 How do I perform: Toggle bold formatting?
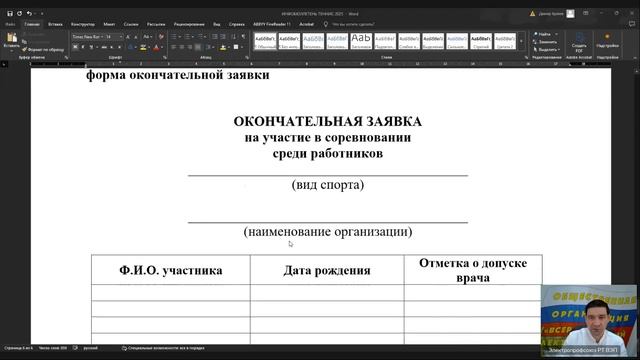click(75, 47)
